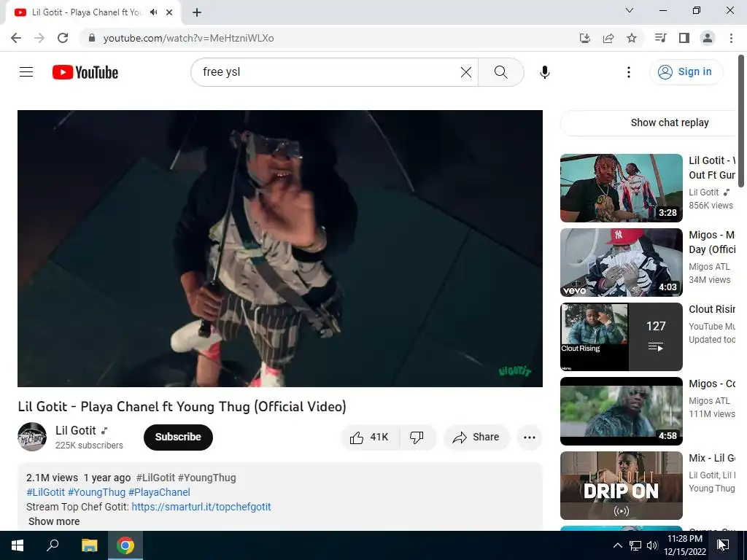Image resolution: width=747 pixels, height=560 pixels.
Task: View site lock information
Action: tap(91, 38)
